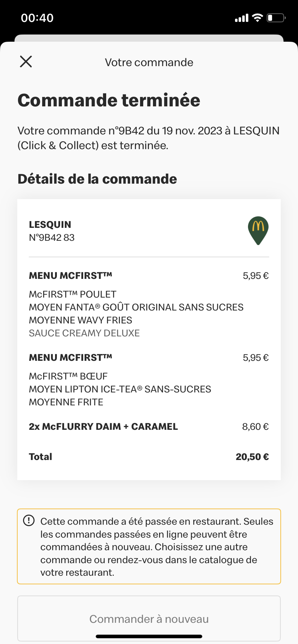Screen dimensions: 298x644
Task: Tap the warning exclamation icon
Action: click(29, 520)
